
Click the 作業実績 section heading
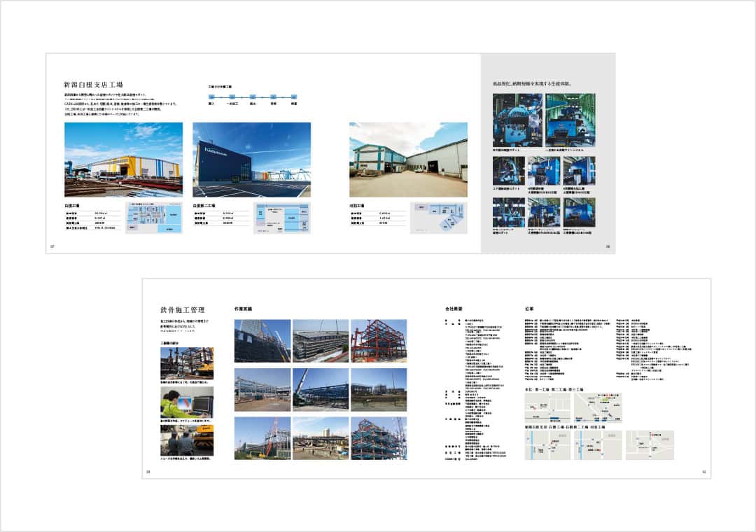click(244, 309)
